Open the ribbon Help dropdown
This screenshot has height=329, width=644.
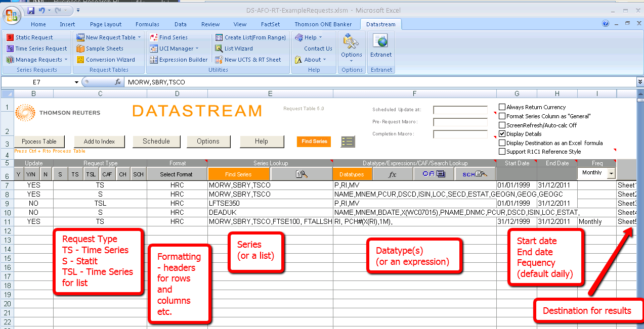pyautogui.click(x=308, y=37)
